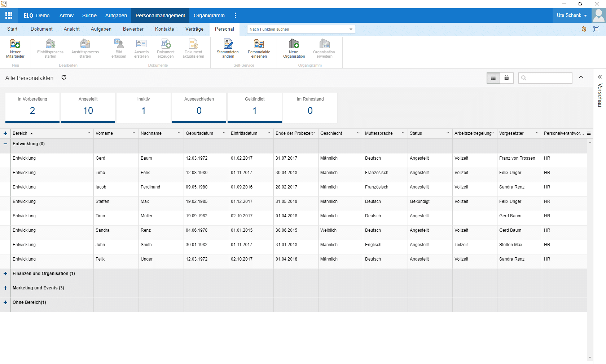The image size is (606, 364).
Task: Open the Organigramm top menu
Action: [x=209, y=15]
